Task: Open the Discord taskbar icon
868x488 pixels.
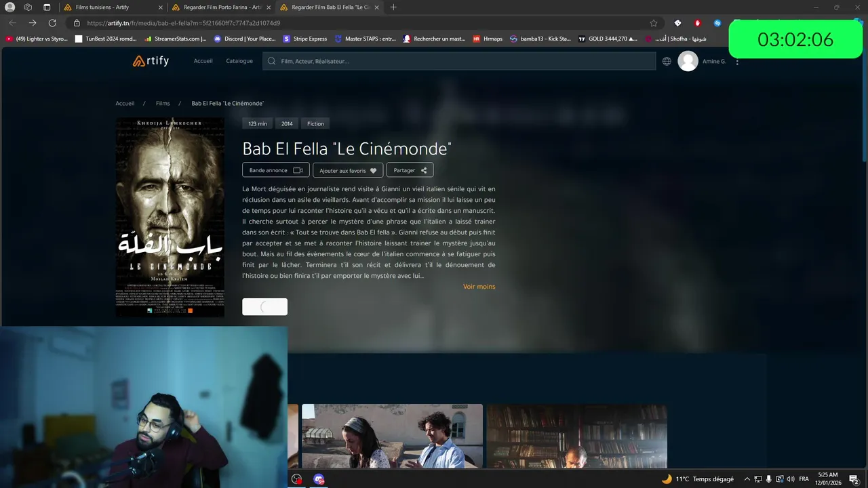Action: (319, 479)
